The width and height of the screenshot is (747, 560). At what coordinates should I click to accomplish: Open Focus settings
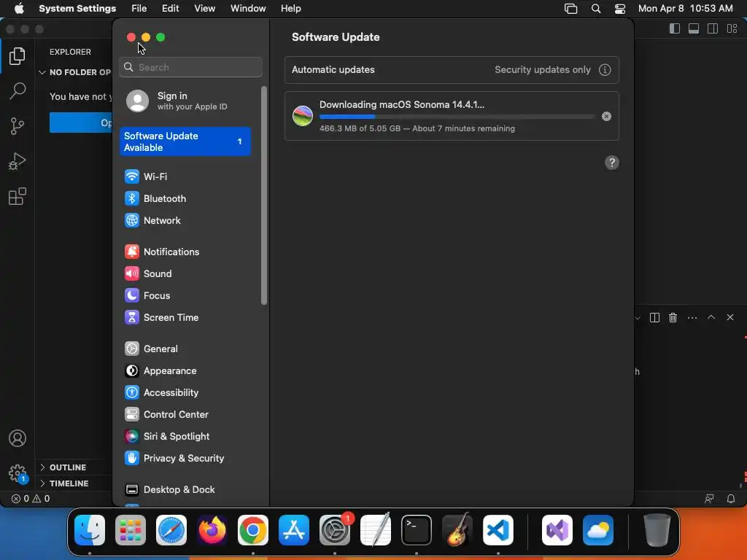[x=185, y=296]
